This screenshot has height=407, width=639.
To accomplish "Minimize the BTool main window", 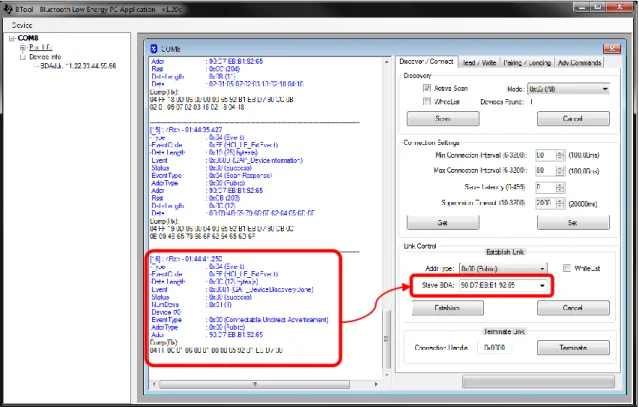I will (582, 7).
